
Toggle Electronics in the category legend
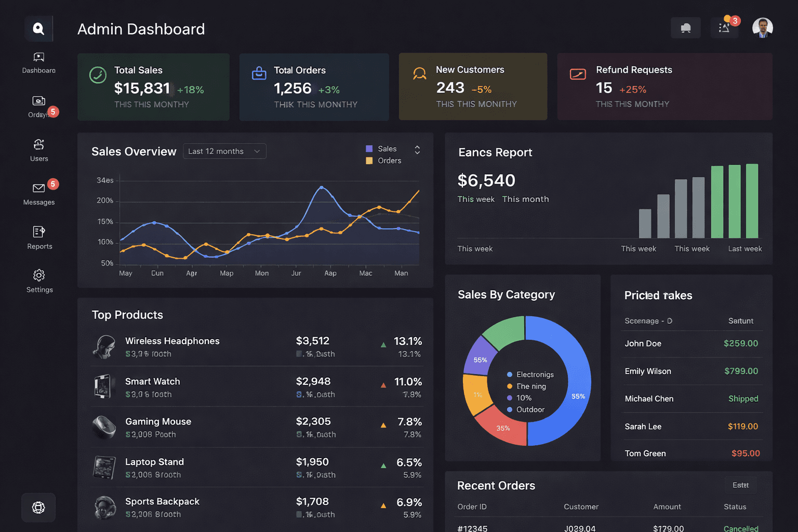[530, 375]
